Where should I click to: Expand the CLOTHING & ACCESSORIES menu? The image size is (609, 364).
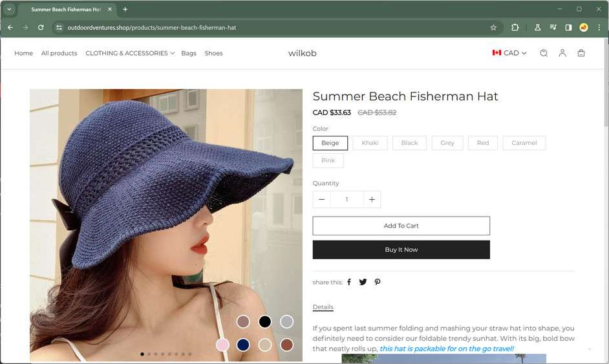(130, 53)
